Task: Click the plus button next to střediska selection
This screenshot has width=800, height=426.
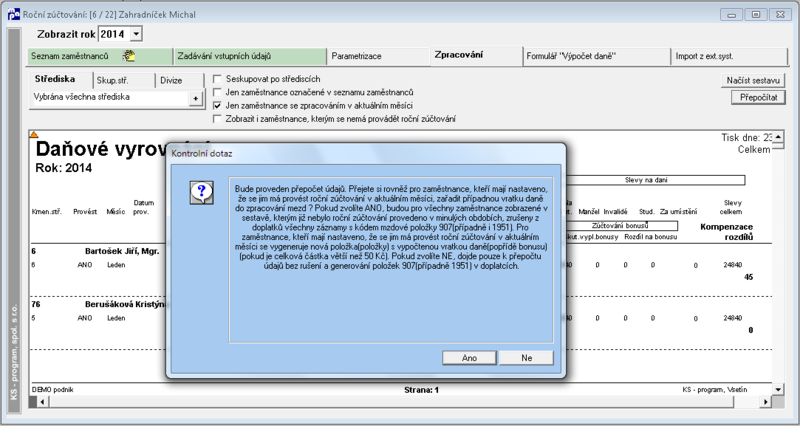Action: coord(196,98)
